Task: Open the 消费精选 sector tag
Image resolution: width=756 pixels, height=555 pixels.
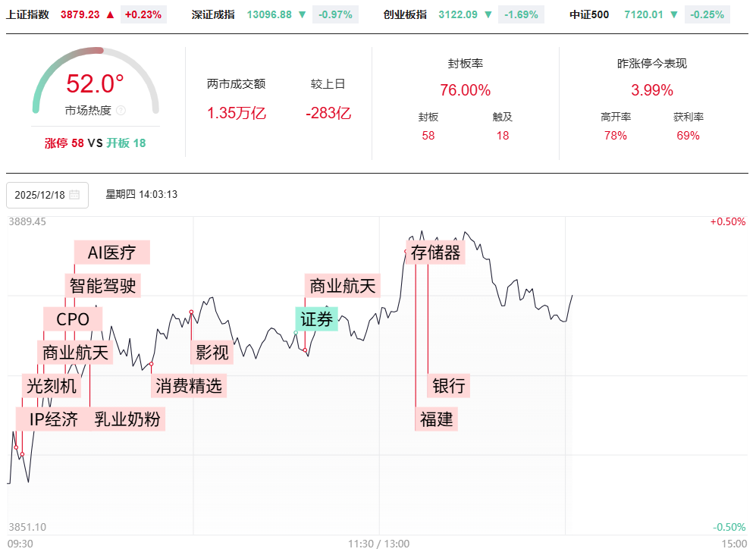Action: (189, 385)
